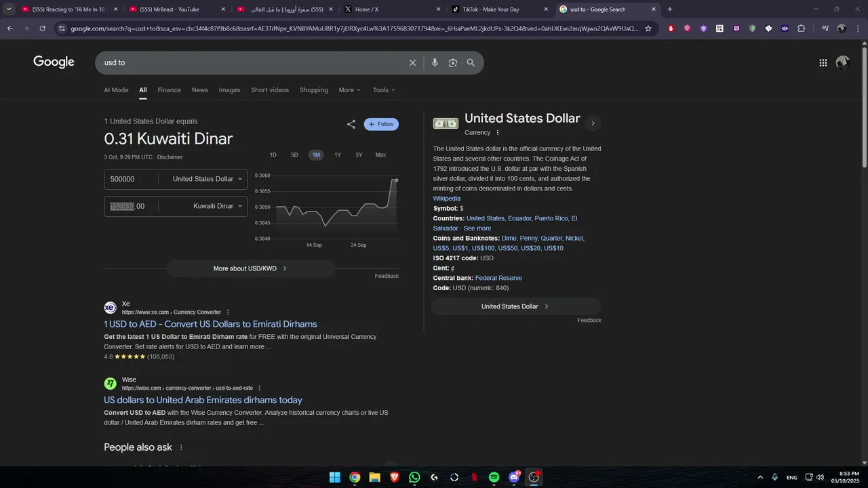Open Spotify from the taskbar
This screenshot has width=868, height=488.
[x=494, y=477]
